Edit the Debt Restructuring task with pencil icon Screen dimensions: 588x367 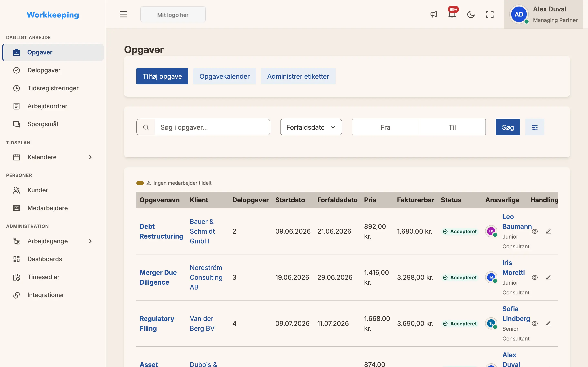click(548, 231)
